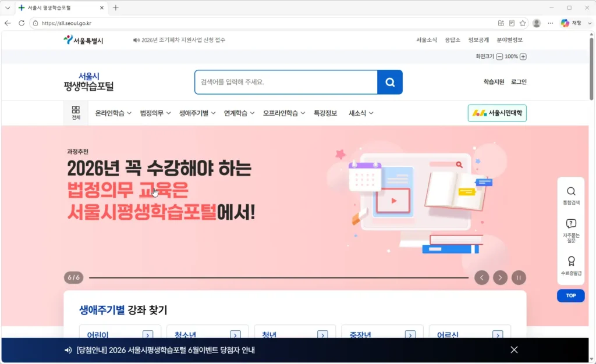This screenshot has width=596, height=364.
Task: Open new browser tab
Action: point(116,8)
